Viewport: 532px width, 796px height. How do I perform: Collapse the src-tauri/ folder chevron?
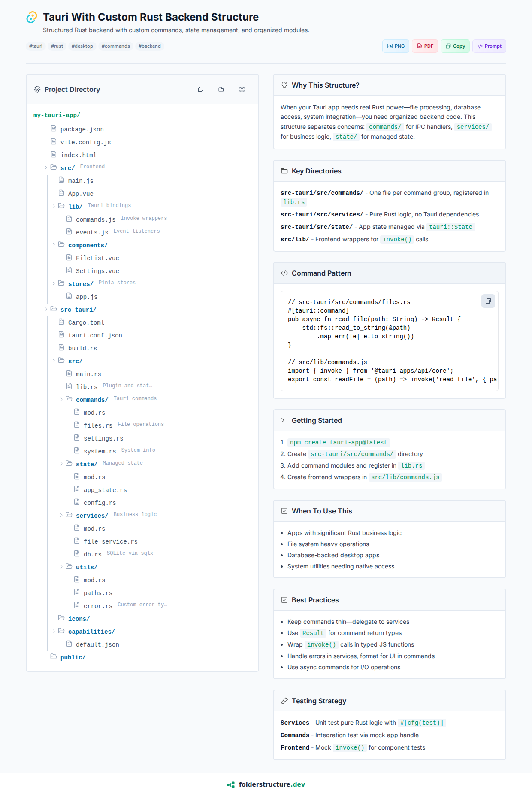click(46, 309)
